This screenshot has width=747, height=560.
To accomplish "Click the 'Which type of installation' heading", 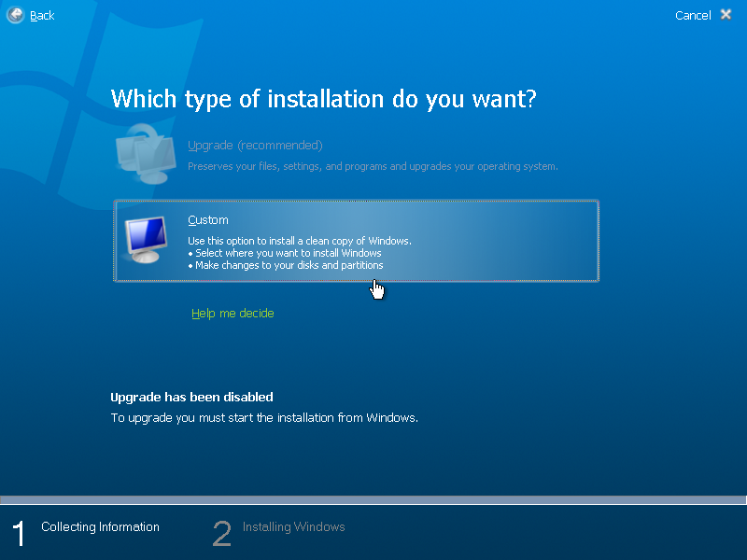I will pyautogui.click(x=323, y=99).
